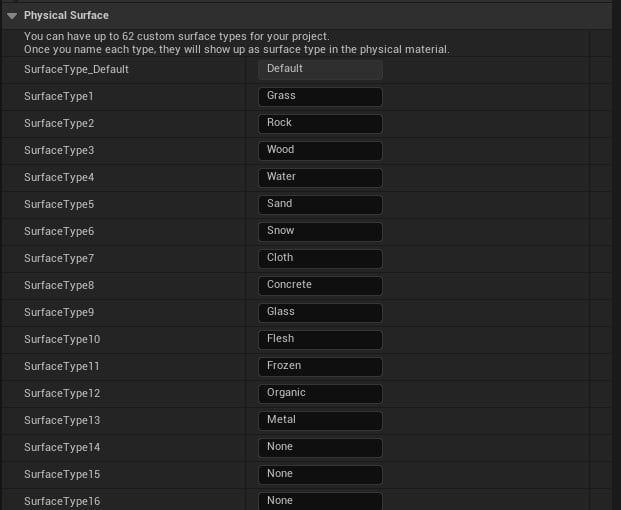This screenshot has width=621, height=510.
Task: Select the SurfaceType3 label
Action: click(59, 150)
